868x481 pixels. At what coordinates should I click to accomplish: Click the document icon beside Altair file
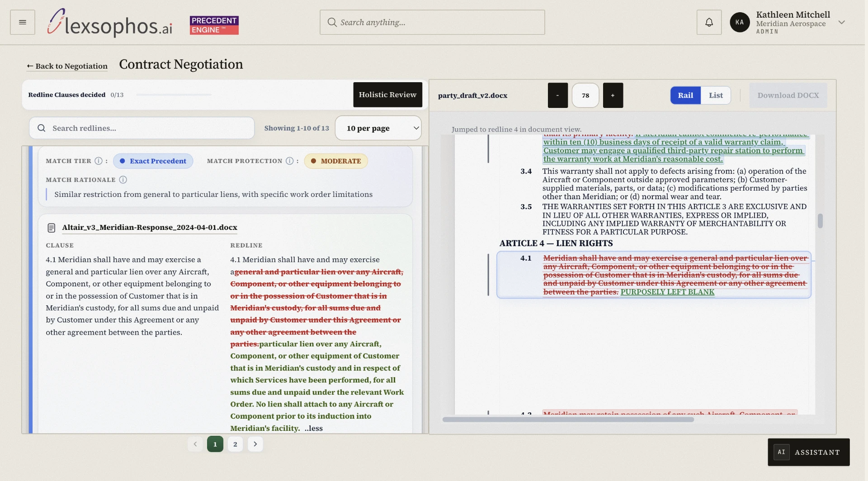[x=52, y=228]
